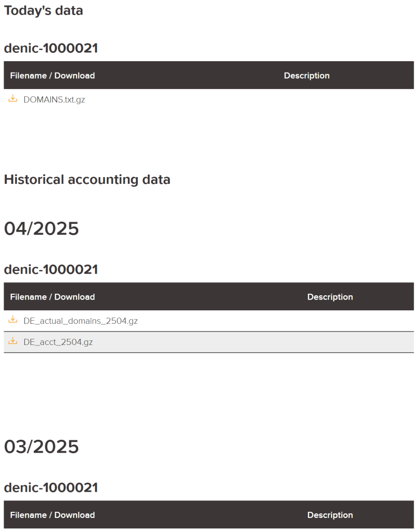This screenshot has width=420, height=532.
Task: Click denic-1000021 heading under 04/2025
Action: pos(51,269)
